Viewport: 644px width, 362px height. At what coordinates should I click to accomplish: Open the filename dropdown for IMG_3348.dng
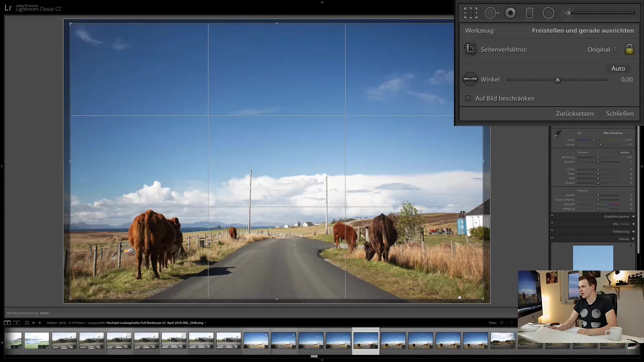pos(205,323)
